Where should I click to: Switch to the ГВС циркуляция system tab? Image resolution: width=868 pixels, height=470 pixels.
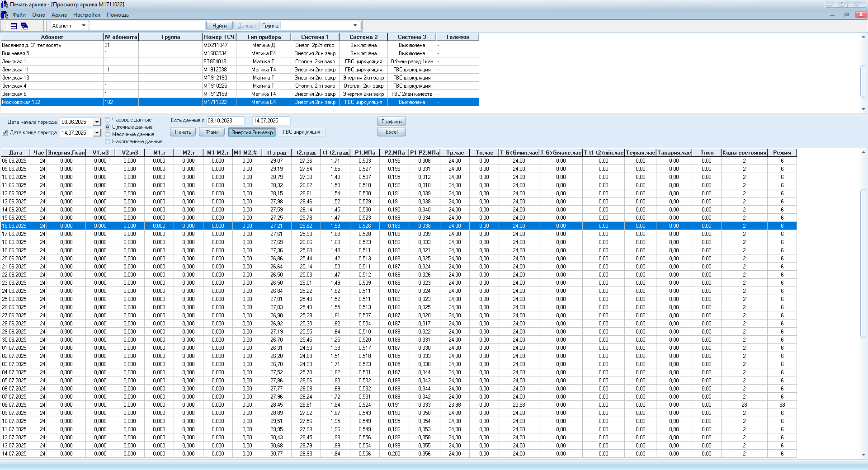pyautogui.click(x=302, y=132)
